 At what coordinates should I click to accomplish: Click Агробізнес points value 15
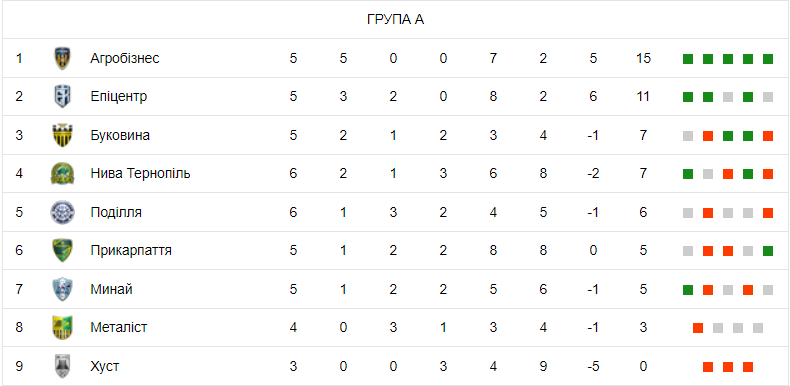pos(643,58)
